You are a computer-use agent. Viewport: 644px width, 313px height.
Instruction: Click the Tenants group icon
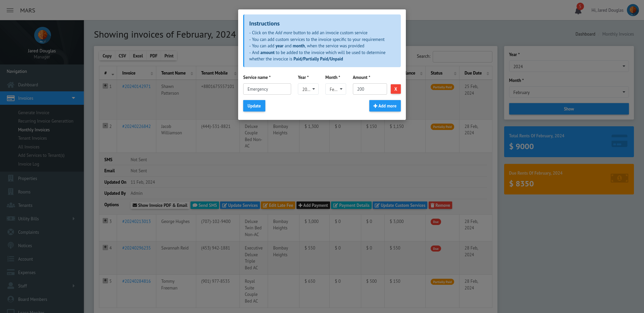coord(11,205)
